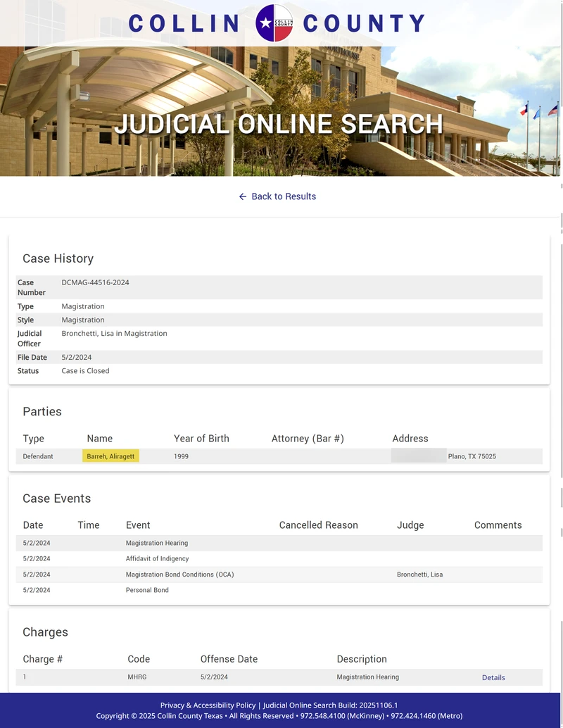
Task: Click the Case History section heading
Action: coord(58,258)
